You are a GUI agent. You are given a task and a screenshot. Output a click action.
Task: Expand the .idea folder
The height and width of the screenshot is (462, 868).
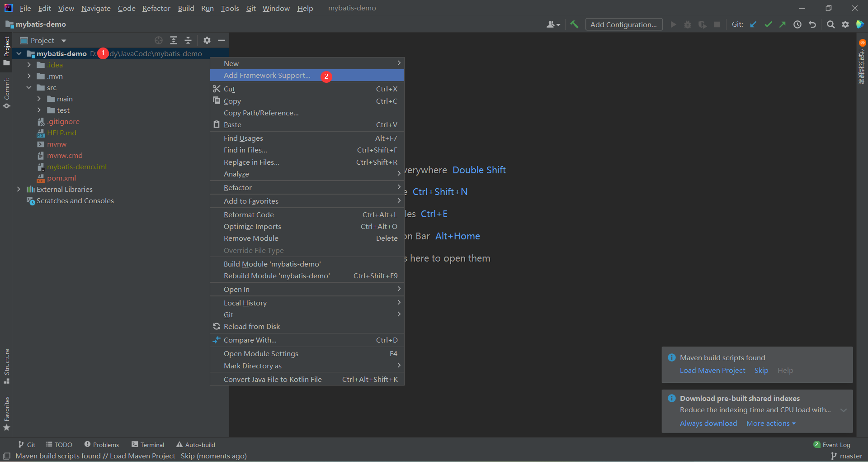[x=29, y=65]
